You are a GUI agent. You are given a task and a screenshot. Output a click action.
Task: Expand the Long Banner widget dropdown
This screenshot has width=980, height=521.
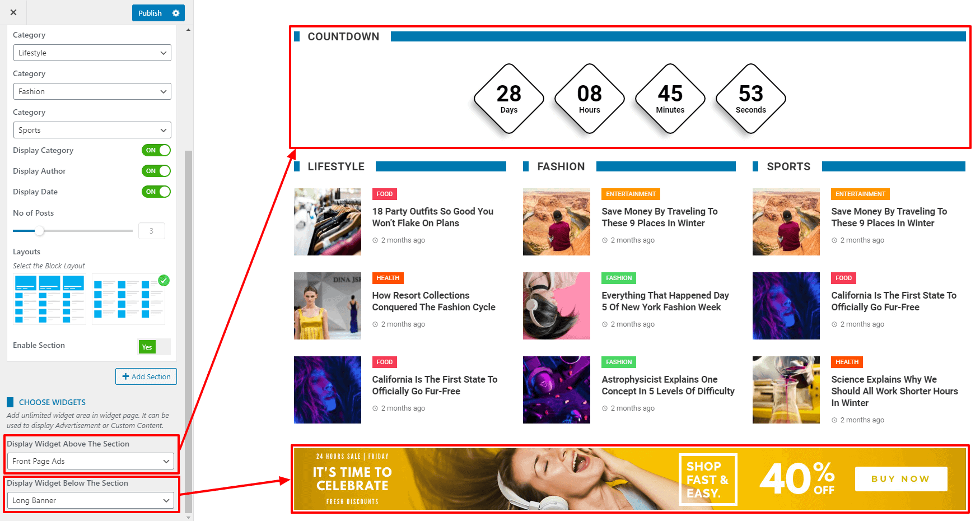(x=91, y=500)
